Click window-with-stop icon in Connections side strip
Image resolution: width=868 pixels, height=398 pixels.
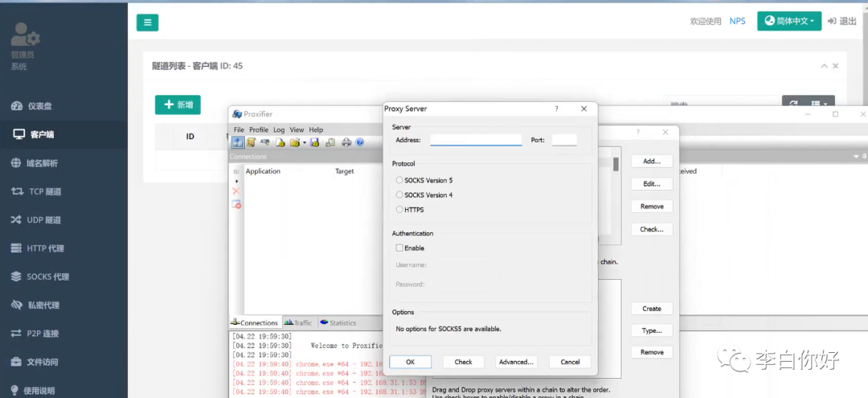click(x=236, y=204)
